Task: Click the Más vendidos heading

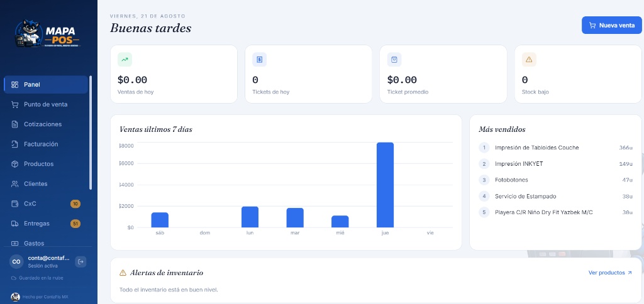Action: pos(502,129)
